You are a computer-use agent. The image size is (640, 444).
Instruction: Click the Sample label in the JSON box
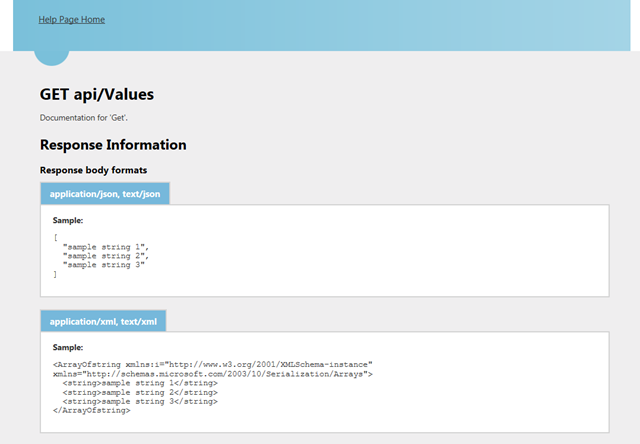click(x=68, y=220)
